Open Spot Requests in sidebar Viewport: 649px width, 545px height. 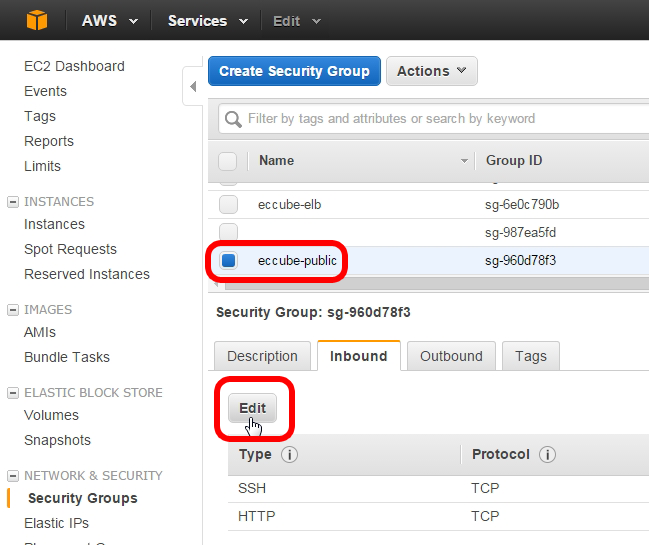70,249
